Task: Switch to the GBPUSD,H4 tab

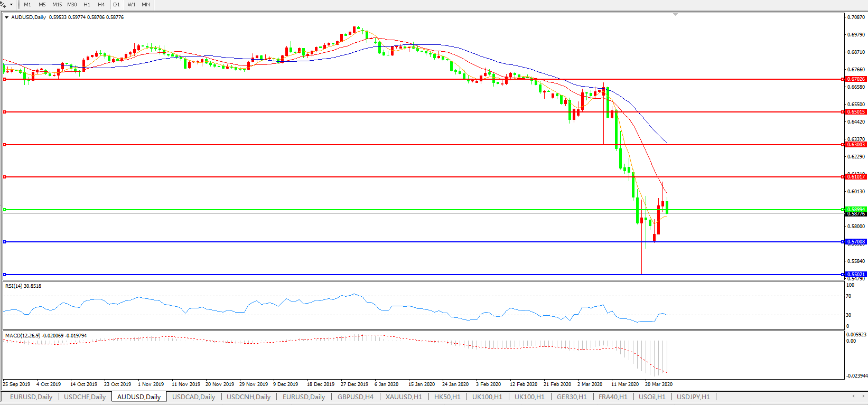Action: click(x=356, y=397)
